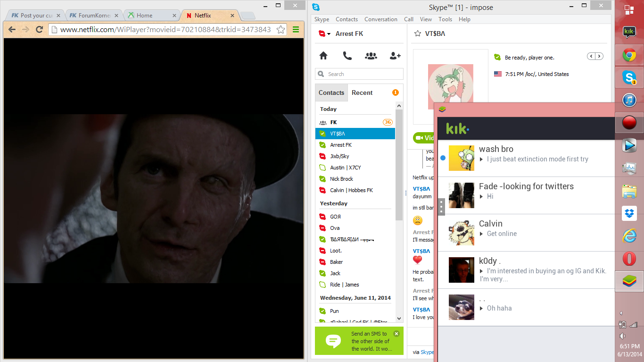Open the Calvin chat in Kik
Screen dimensions: 644x362
tap(526, 233)
